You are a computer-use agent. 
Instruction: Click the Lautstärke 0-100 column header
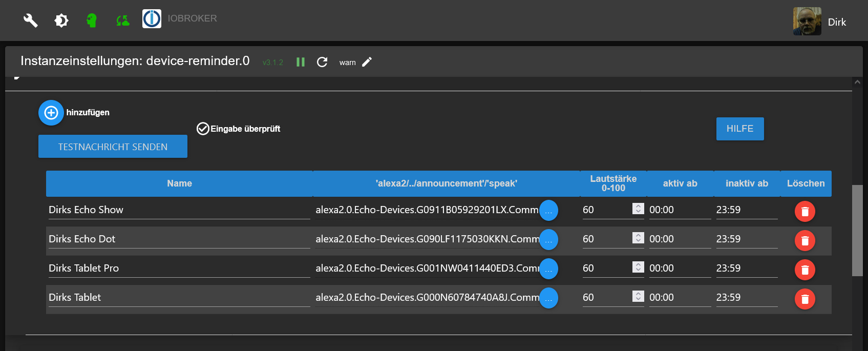coord(613,183)
